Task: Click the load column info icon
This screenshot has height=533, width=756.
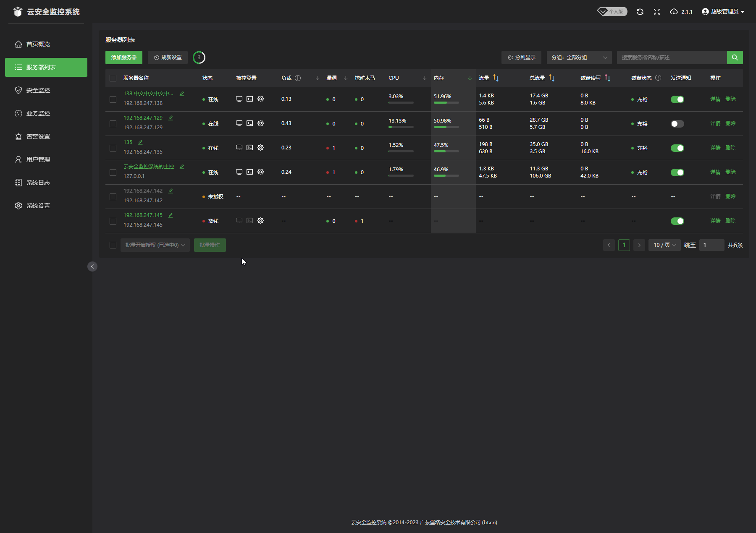Action: (298, 78)
